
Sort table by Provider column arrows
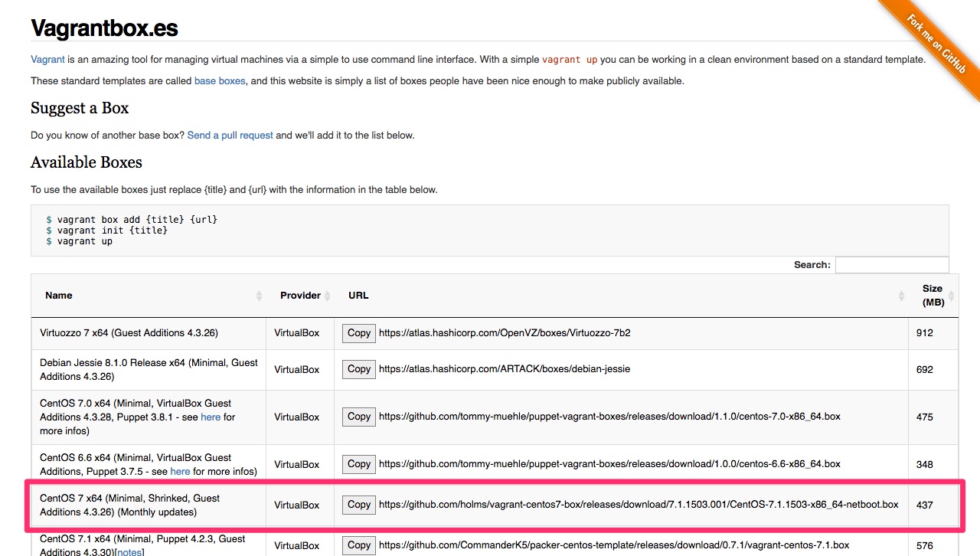pyautogui.click(x=327, y=296)
